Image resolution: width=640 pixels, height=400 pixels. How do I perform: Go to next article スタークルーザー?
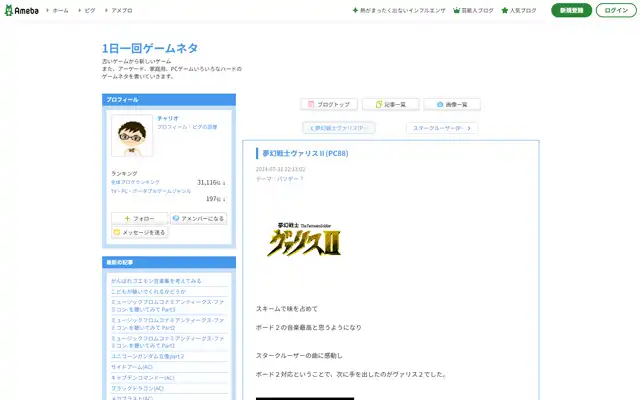[x=442, y=128]
